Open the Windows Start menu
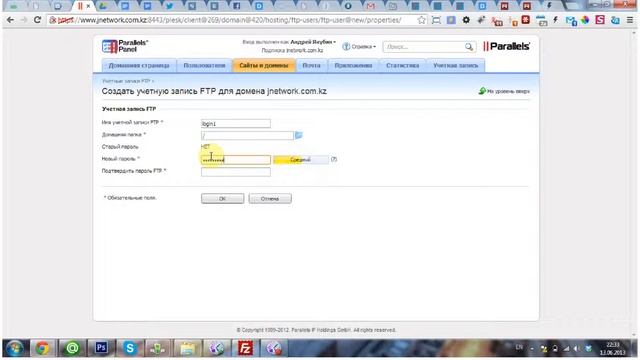The image size is (640, 360). 14,348
